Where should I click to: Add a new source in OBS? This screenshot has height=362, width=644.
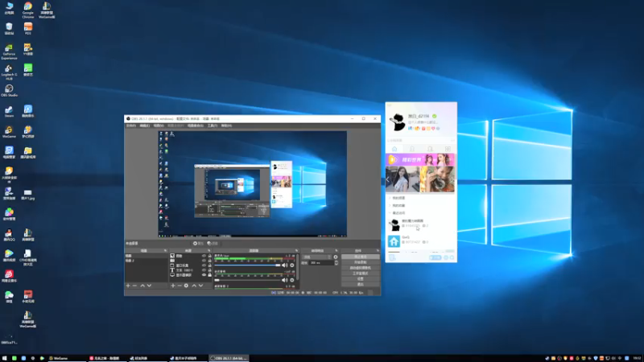[173, 286]
